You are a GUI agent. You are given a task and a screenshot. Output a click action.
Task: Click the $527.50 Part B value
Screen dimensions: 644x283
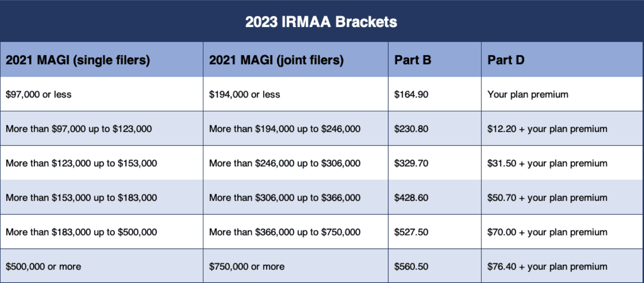pos(411,232)
